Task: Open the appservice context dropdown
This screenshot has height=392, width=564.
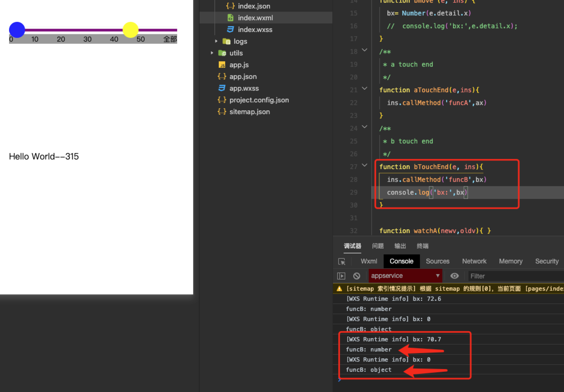Action: tap(405, 276)
